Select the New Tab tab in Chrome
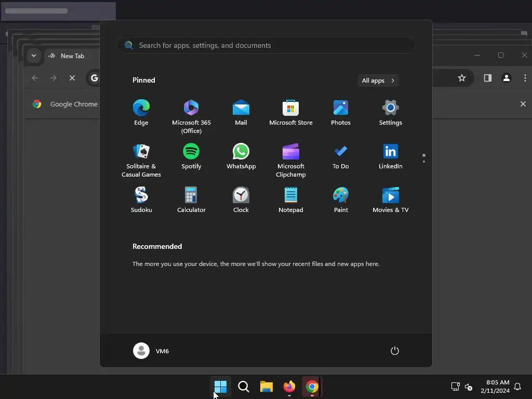Image resolution: width=532 pixels, height=399 pixels. pyautogui.click(x=72, y=56)
